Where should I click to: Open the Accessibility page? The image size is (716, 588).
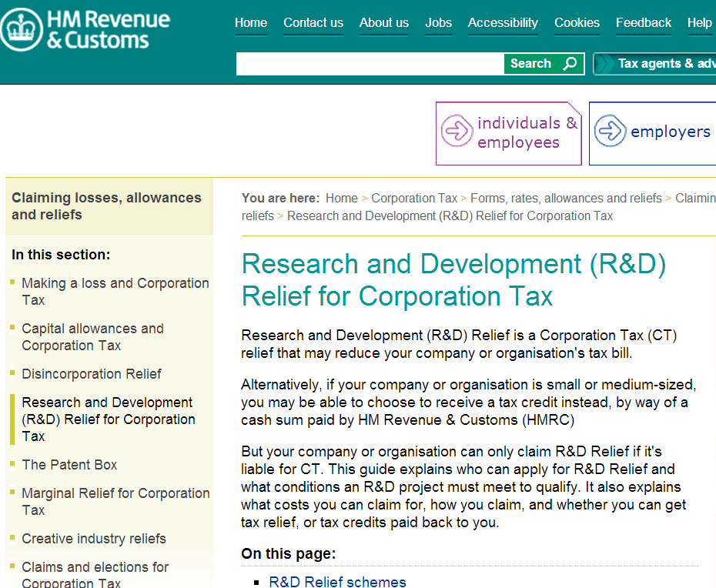[503, 23]
